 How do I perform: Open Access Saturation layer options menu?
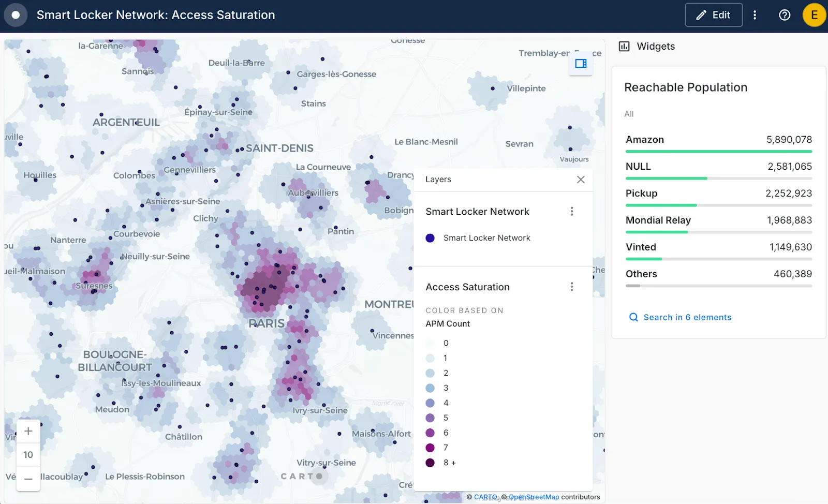572,286
